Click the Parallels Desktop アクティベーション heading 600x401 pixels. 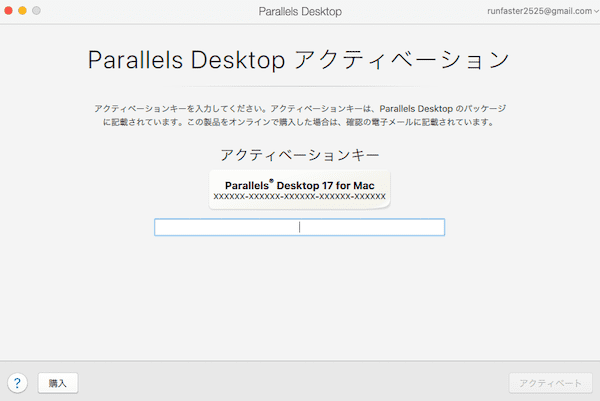(x=298, y=60)
